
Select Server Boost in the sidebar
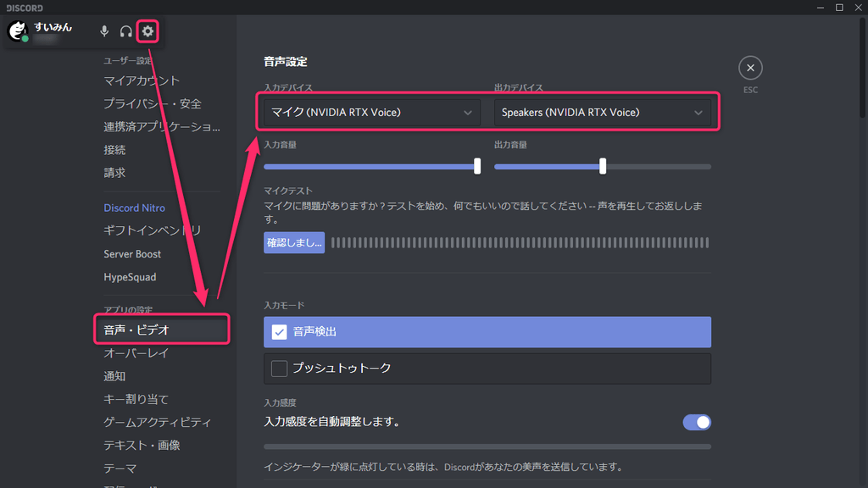point(132,254)
